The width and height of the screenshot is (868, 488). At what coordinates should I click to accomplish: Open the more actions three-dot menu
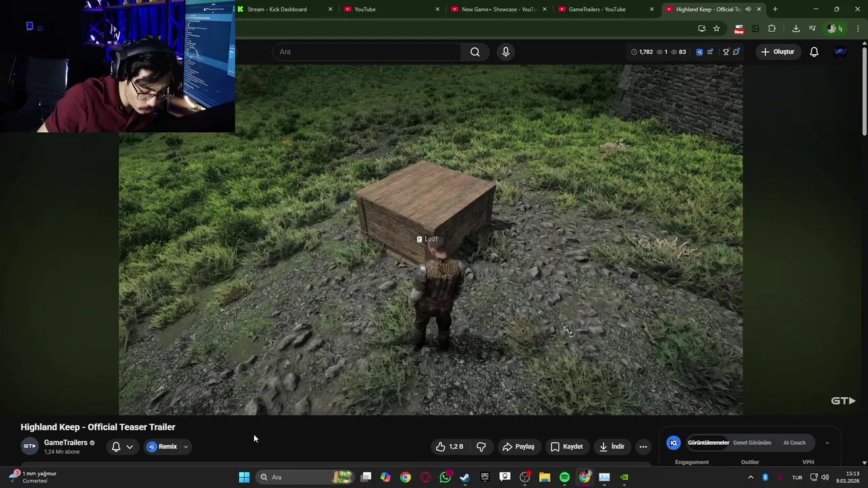(x=643, y=447)
